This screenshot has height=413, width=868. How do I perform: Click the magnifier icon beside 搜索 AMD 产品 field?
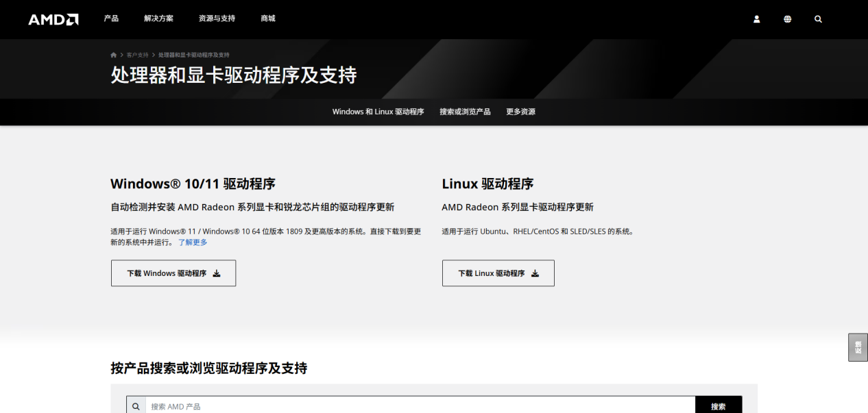click(x=136, y=406)
